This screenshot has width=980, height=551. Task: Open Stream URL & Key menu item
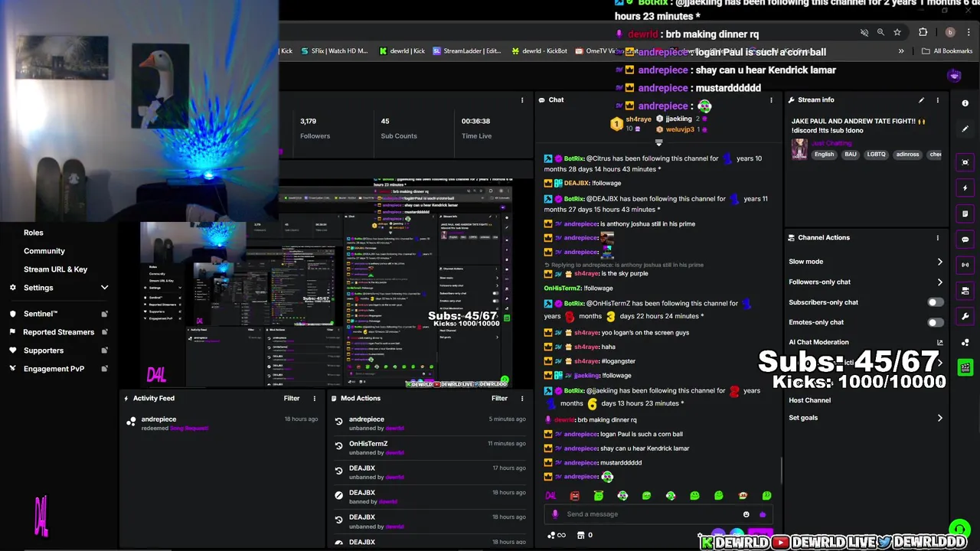point(55,269)
